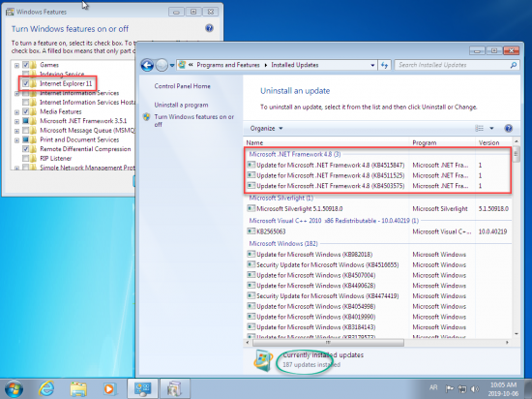Viewport: 532px width, 399px height.
Task: Open Turn Windows features on or off link
Action: tap(194, 120)
